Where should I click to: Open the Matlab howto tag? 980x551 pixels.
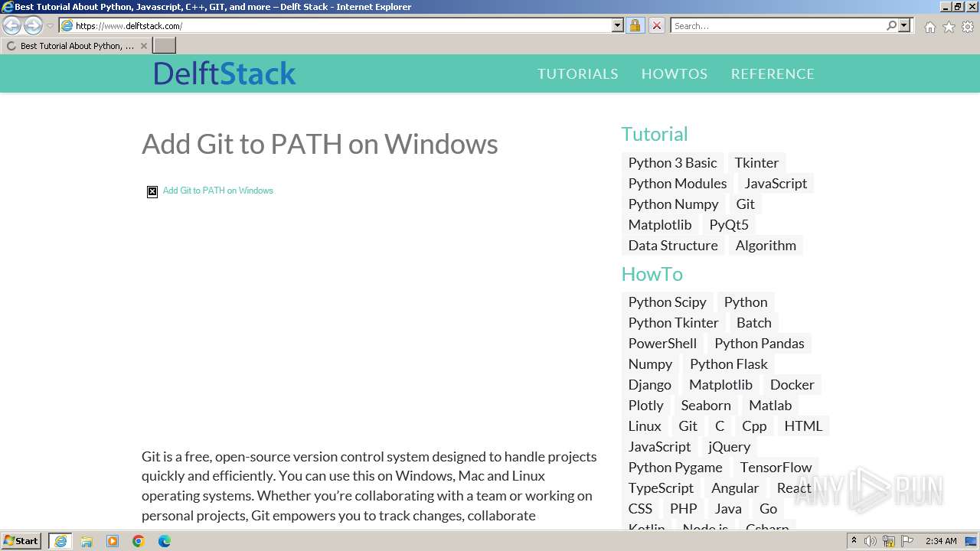(769, 405)
